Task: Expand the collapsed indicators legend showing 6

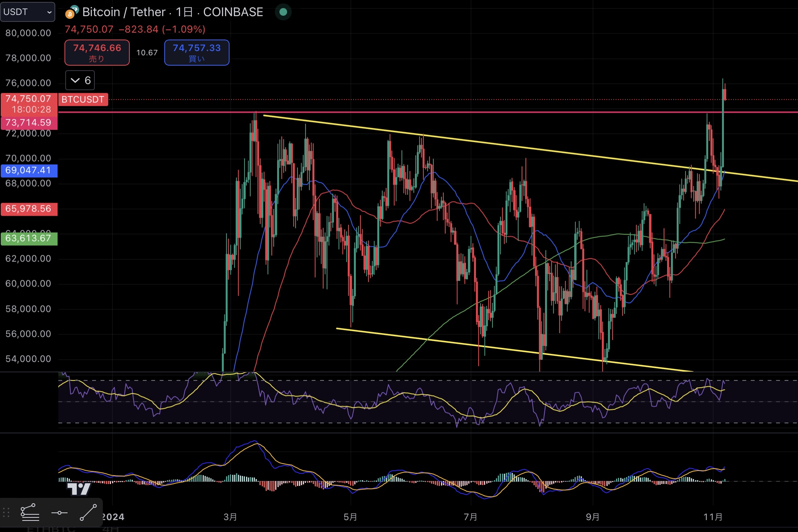Action: 80,80
